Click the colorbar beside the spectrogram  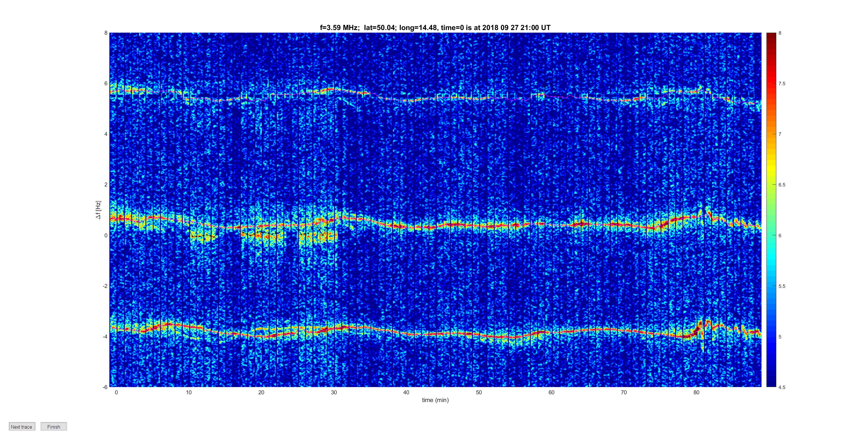pos(771,210)
